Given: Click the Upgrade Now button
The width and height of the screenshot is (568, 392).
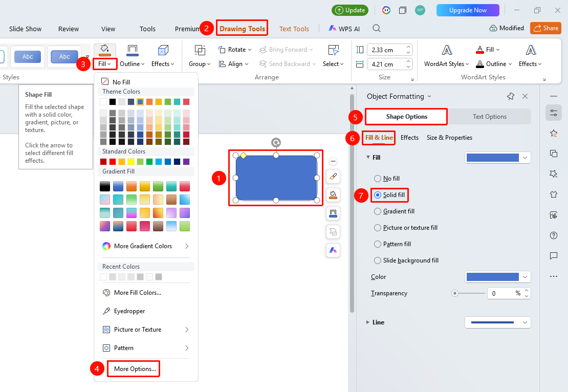Looking at the screenshot, I should coord(468,10).
